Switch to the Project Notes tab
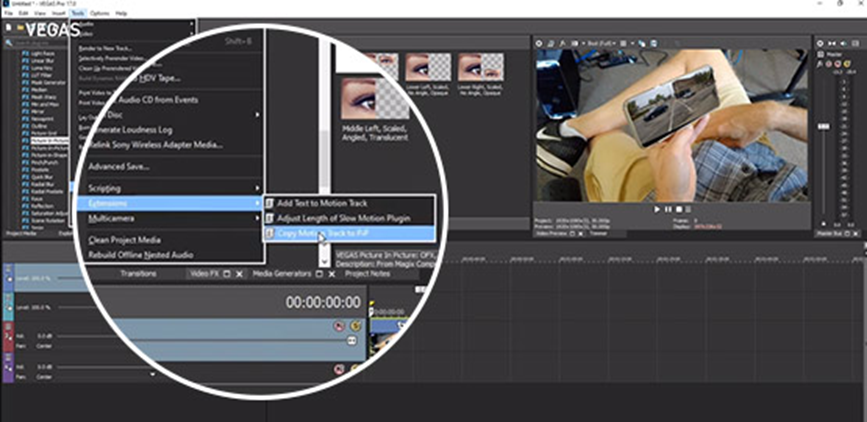This screenshot has width=867, height=422. coord(367,273)
